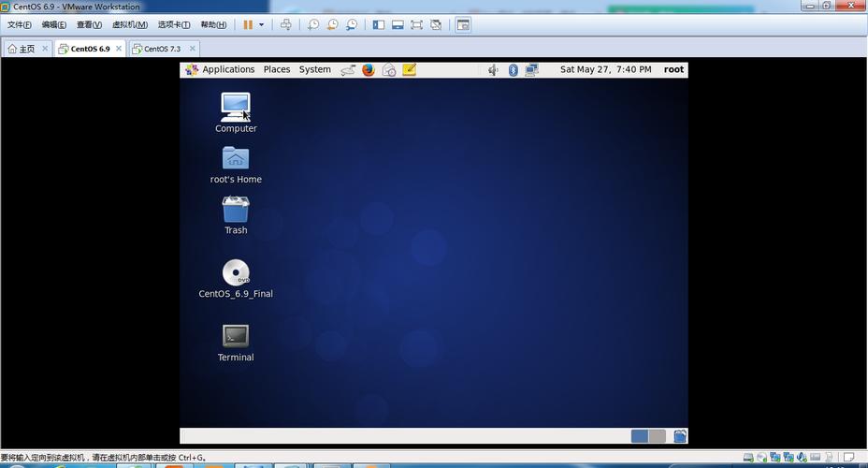This screenshot has width=868, height=468.
Task: Click the hard disk device status icon
Action: (748, 458)
